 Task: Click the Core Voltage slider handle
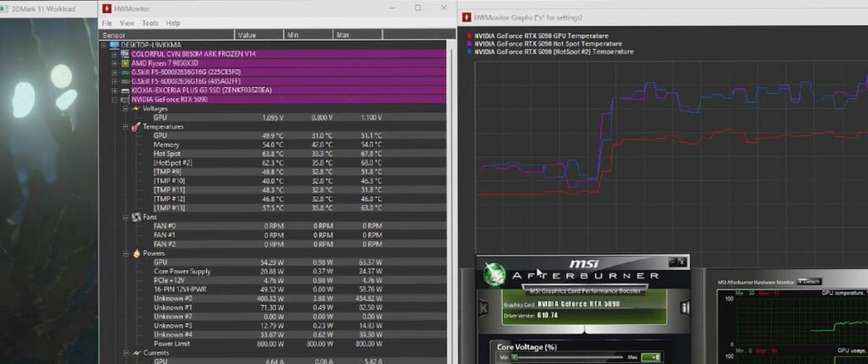point(515,357)
